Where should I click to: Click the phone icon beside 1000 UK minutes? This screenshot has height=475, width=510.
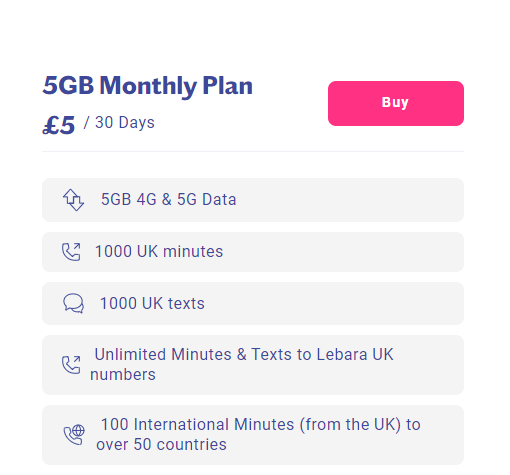[71, 252]
